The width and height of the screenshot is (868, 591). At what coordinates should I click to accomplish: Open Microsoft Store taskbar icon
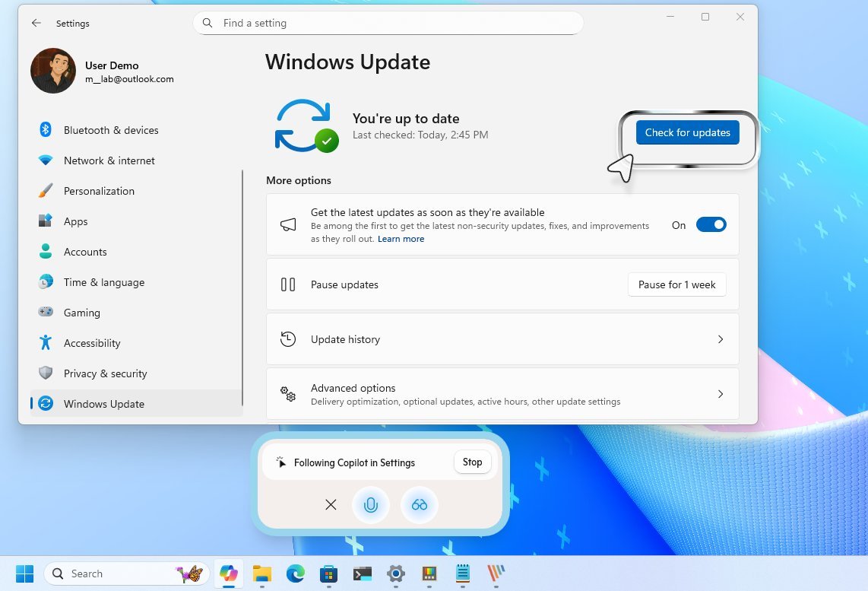pyautogui.click(x=328, y=574)
